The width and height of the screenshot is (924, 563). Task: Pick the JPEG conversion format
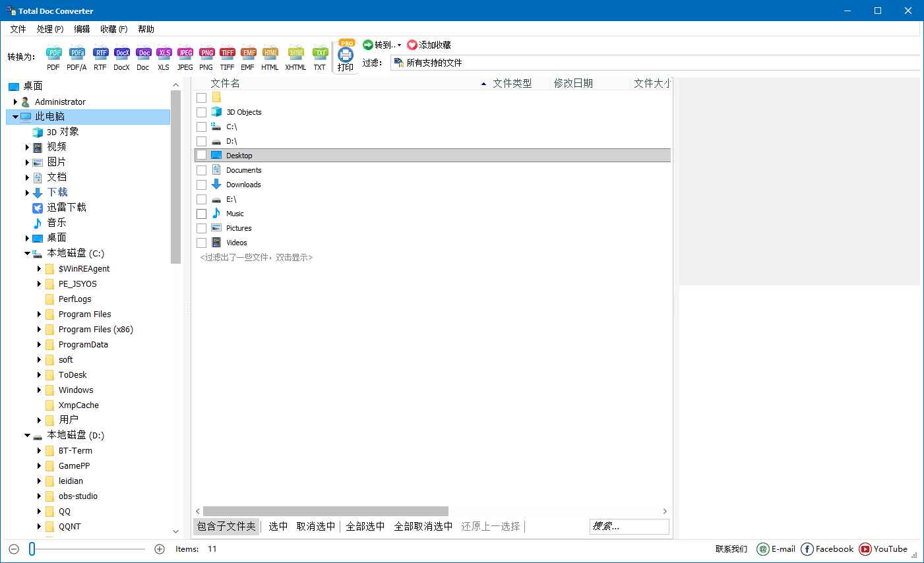[x=185, y=56]
